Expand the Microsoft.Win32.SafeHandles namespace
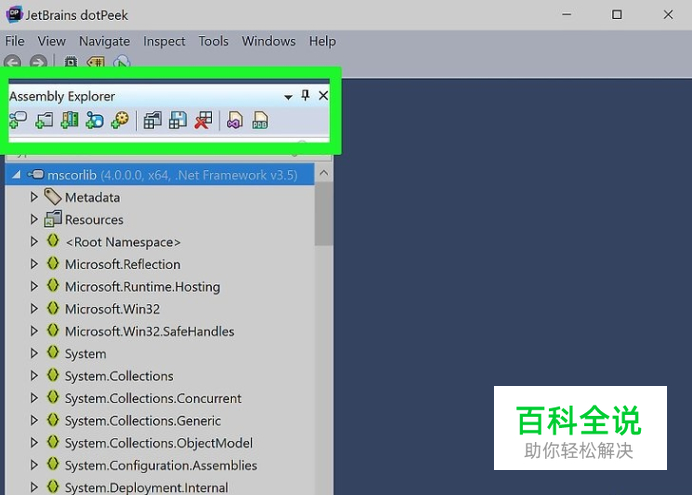Screen dimensions: 692x495 click(x=34, y=331)
